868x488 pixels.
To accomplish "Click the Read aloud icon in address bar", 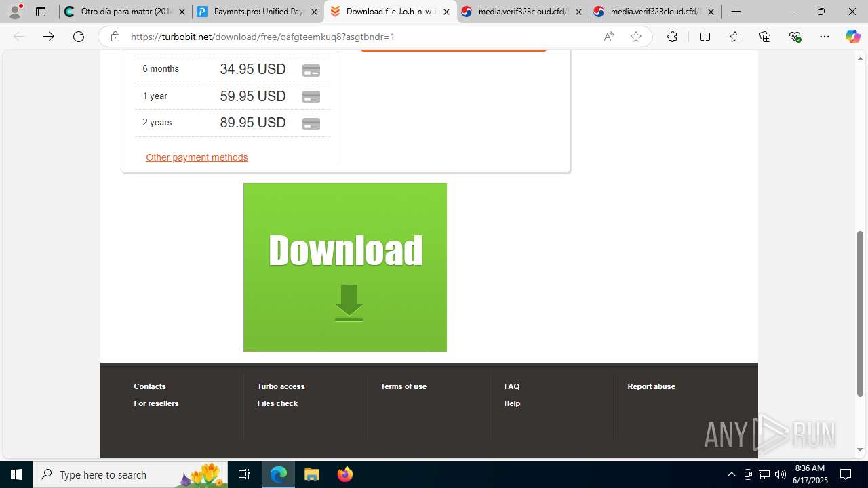I will [x=609, y=37].
